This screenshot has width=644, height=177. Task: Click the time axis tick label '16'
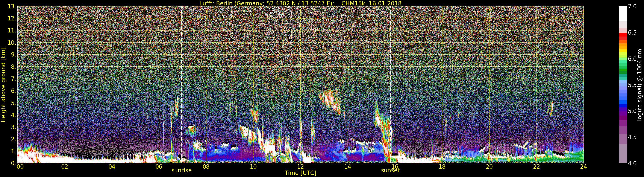[x=395, y=166]
